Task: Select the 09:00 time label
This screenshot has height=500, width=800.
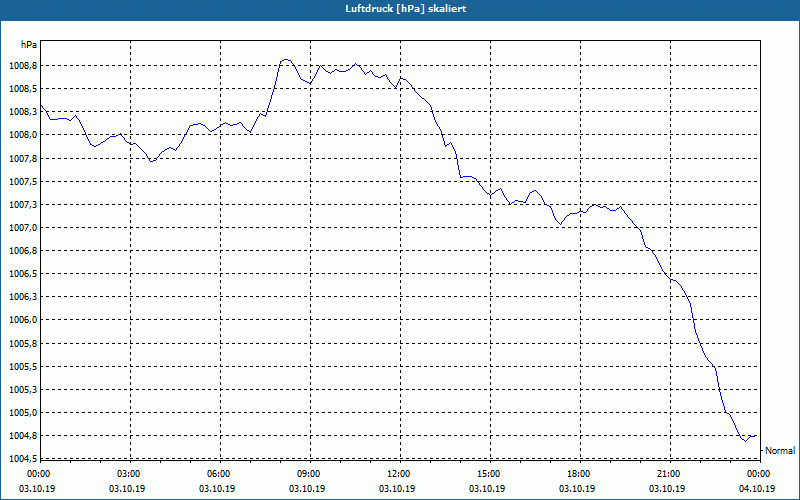Action: (308, 474)
